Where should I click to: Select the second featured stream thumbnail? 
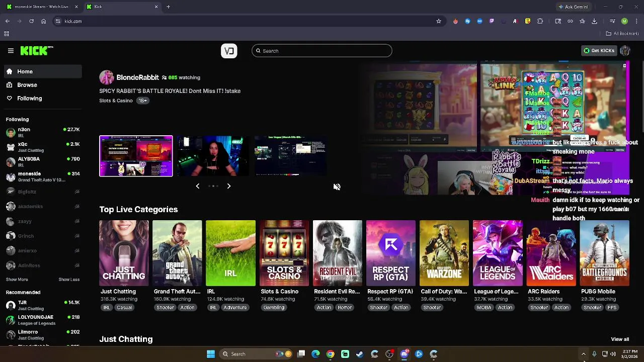tap(213, 156)
